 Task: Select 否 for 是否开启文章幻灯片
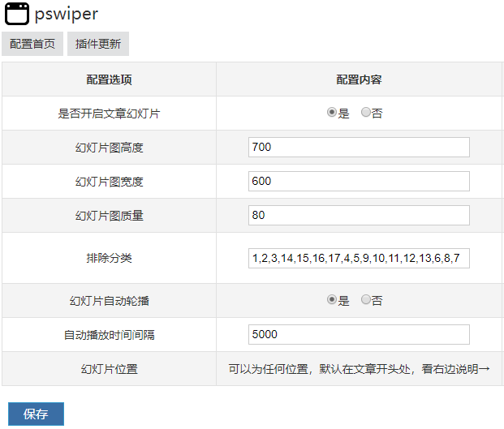coord(366,113)
